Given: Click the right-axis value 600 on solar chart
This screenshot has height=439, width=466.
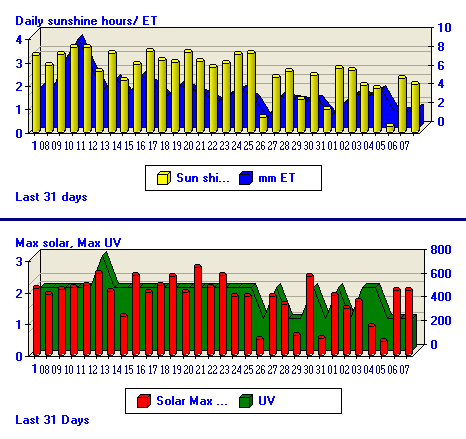Looking at the screenshot, I should point(441,274).
